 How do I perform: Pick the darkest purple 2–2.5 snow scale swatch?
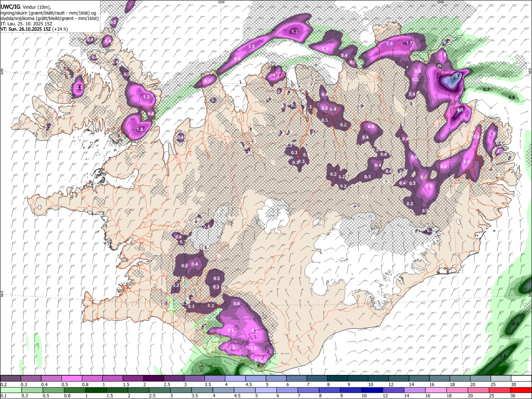point(153,379)
